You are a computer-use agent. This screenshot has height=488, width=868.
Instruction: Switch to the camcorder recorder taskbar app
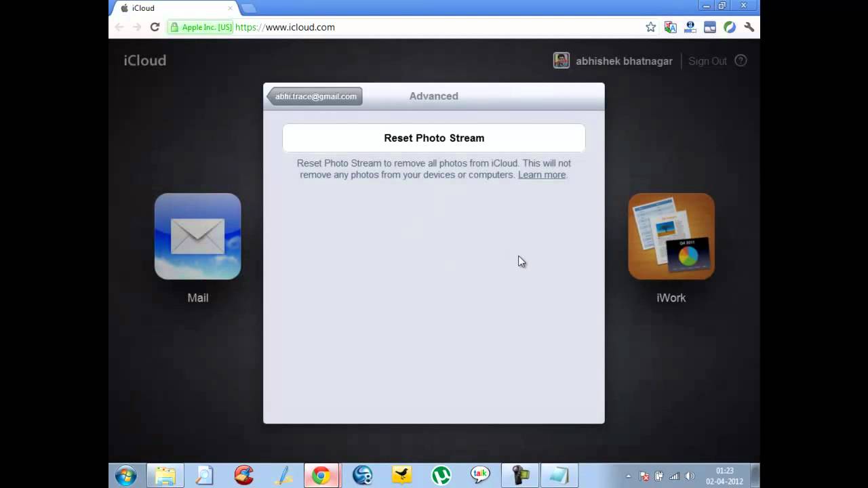pyautogui.click(x=520, y=476)
